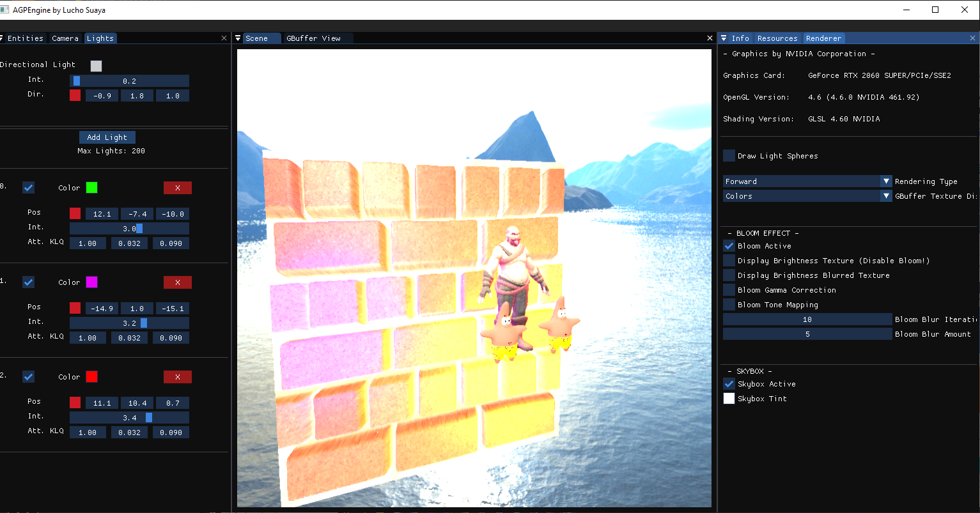This screenshot has height=513, width=980.
Task: Enable Draw Light Spheres
Action: (729, 156)
